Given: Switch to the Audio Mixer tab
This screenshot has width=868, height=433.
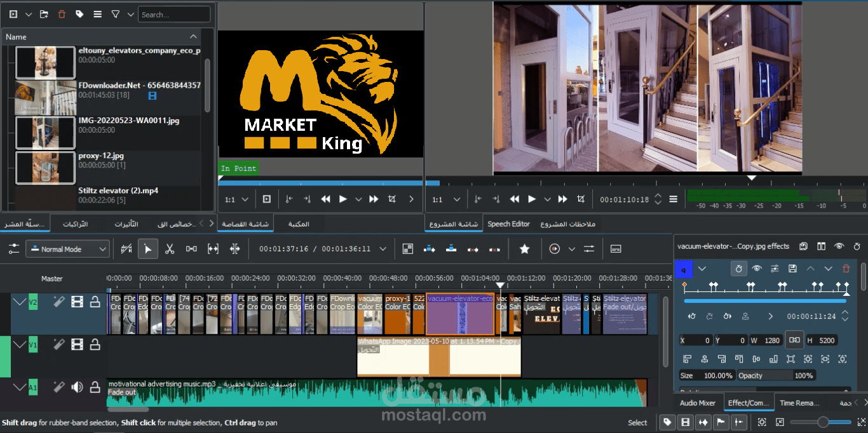Looking at the screenshot, I should click(x=698, y=403).
